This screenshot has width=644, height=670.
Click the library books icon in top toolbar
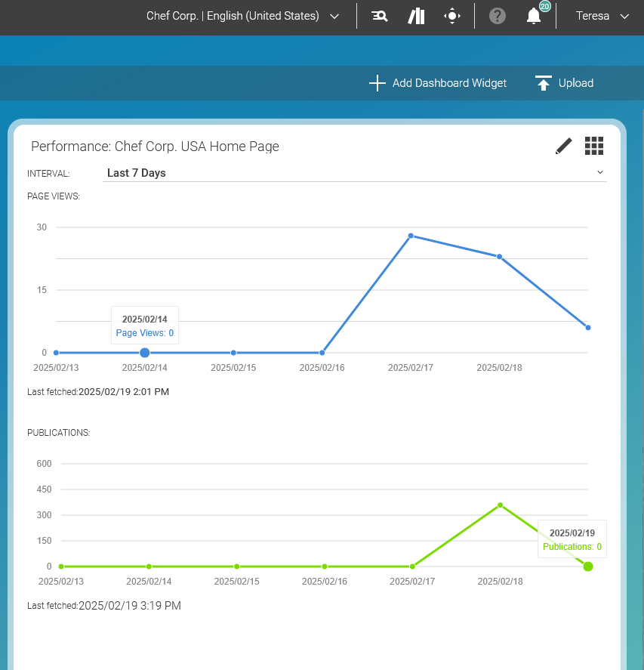pyautogui.click(x=416, y=15)
